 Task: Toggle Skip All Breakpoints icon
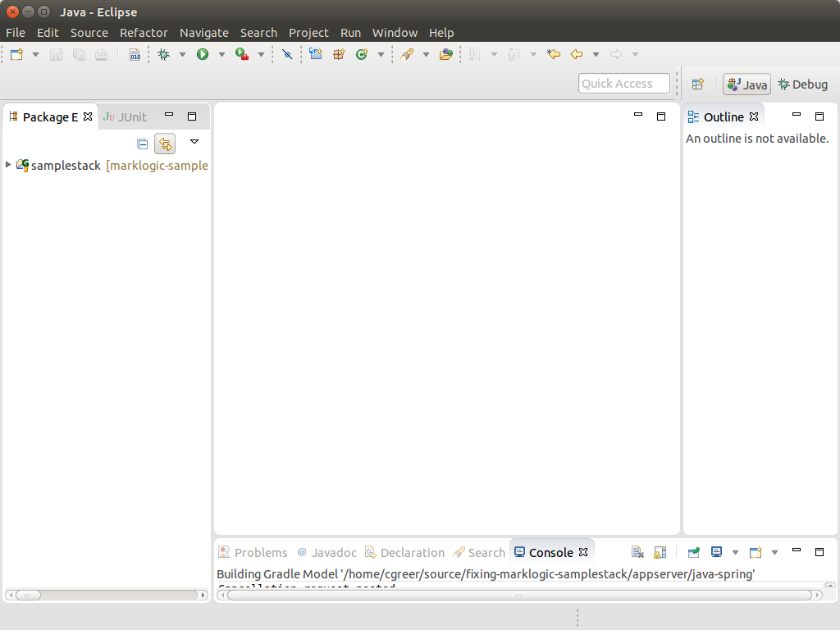click(x=287, y=54)
